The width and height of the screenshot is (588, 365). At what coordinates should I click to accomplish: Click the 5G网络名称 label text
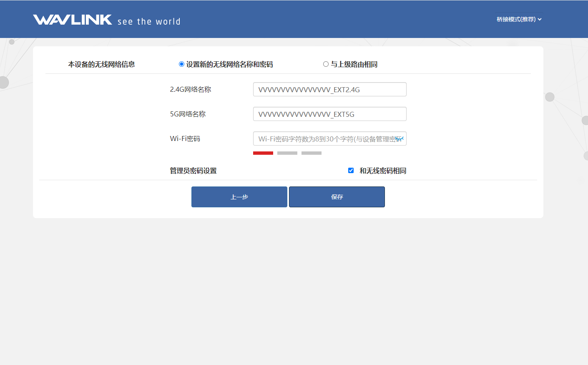188,114
